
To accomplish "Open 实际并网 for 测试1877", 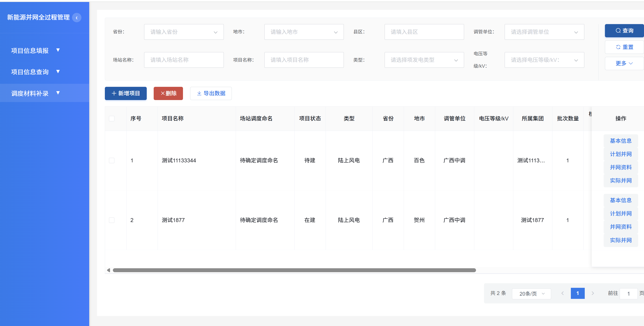I will (621, 240).
